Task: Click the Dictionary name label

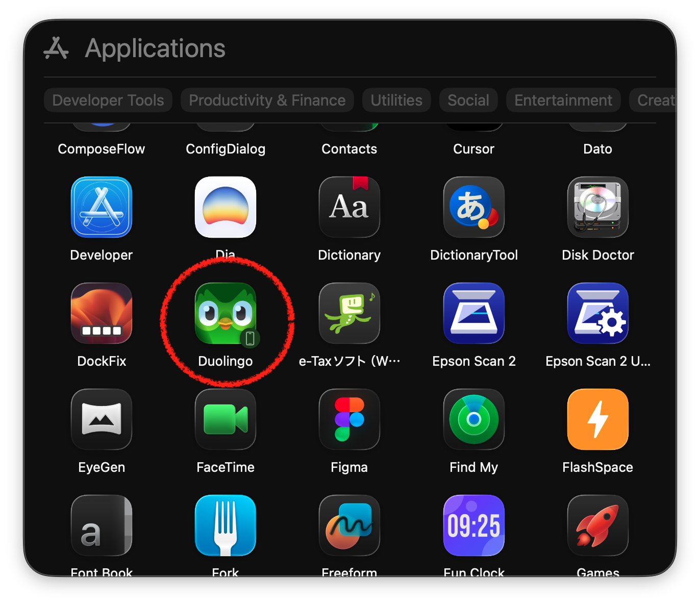Action: coord(349,255)
